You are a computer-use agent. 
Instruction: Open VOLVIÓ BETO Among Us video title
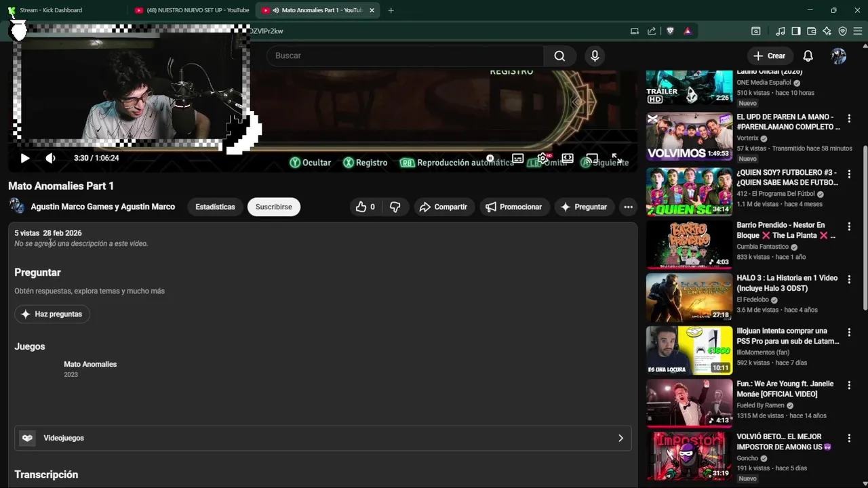click(784, 441)
